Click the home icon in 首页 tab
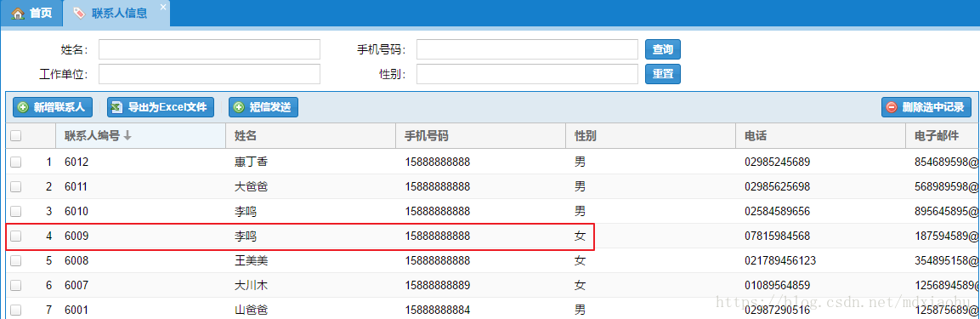The height and width of the screenshot is (319, 980). (18, 13)
